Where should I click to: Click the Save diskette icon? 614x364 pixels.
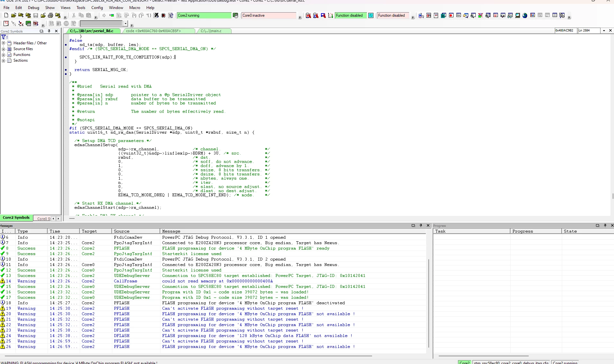pyautogui.click(x=36, y=15)
